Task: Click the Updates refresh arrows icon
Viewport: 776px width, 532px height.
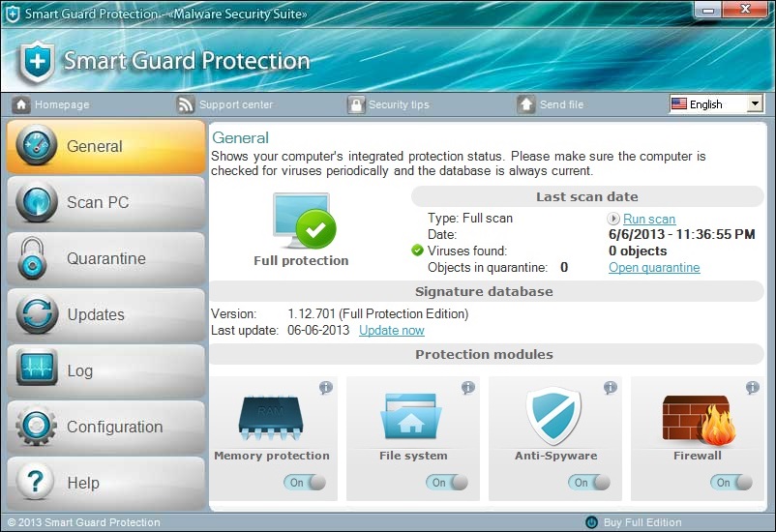Action: pyautogui.click(x=36, y=313)
